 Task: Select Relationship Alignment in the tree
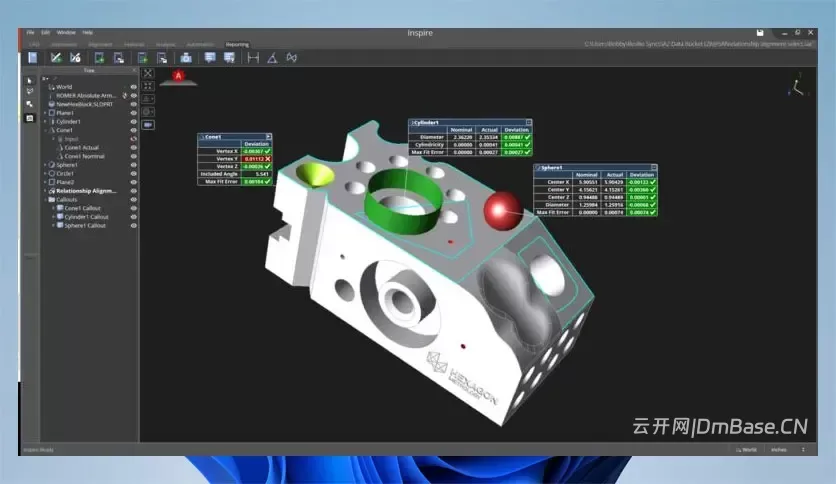click(x=86, y=191)
